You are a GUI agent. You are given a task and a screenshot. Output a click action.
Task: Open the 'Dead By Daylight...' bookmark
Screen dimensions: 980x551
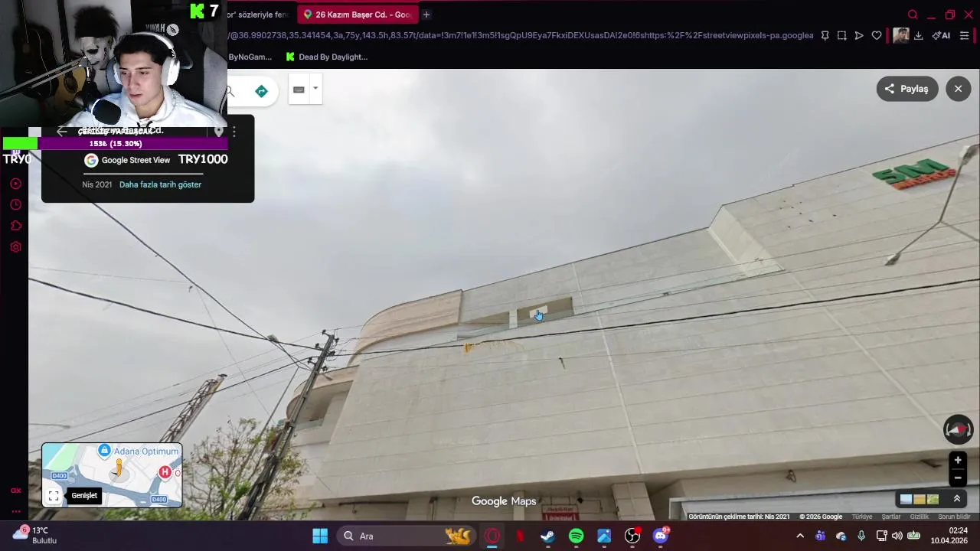pos(327,57)
